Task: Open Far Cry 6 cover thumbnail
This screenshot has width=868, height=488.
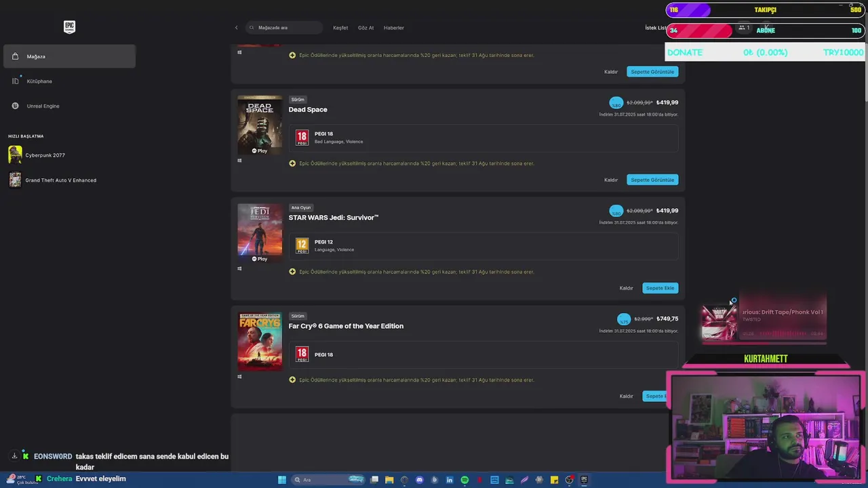Action: [260, 342]
